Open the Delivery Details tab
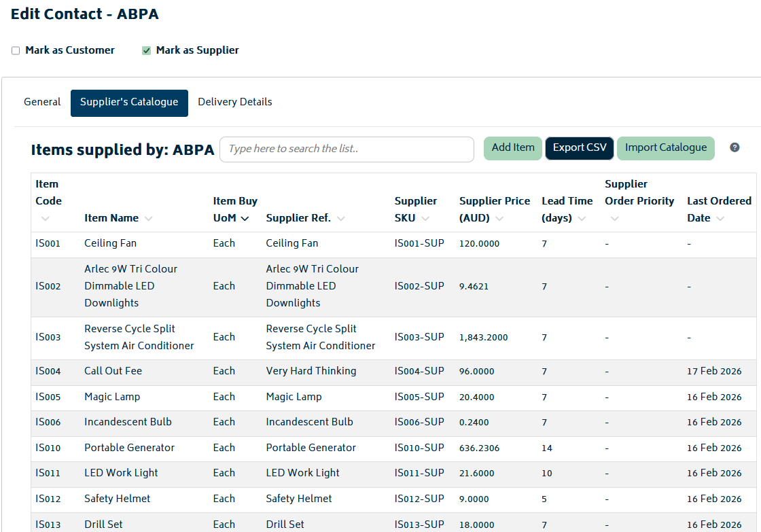Viewport: 761px width, 532px height. click(234, 102)
